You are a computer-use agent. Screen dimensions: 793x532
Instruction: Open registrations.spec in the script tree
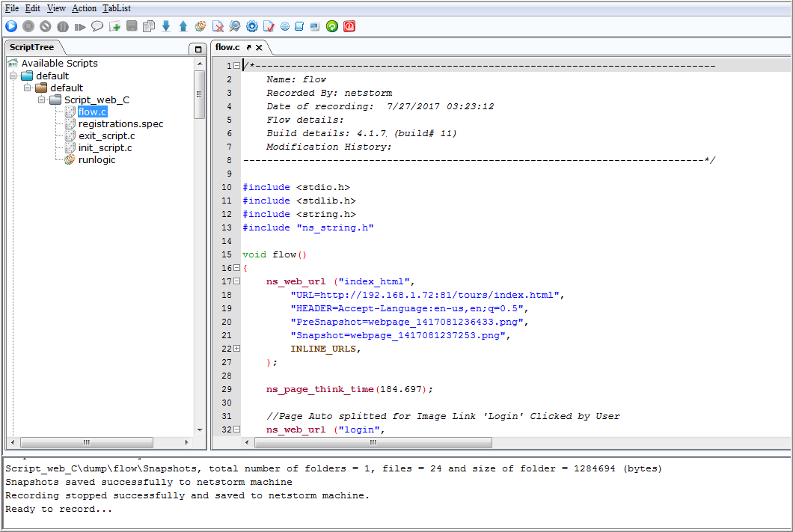(120, 123)
